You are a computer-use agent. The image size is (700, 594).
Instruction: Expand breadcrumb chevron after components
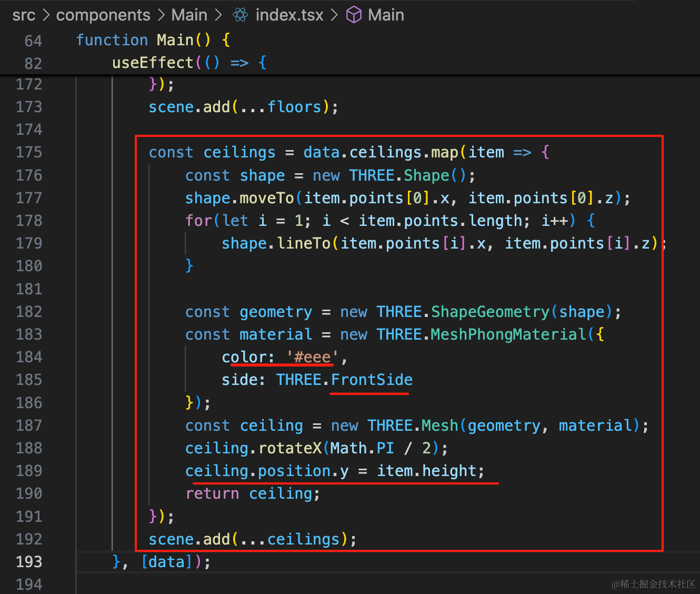[x=161, y=15]
